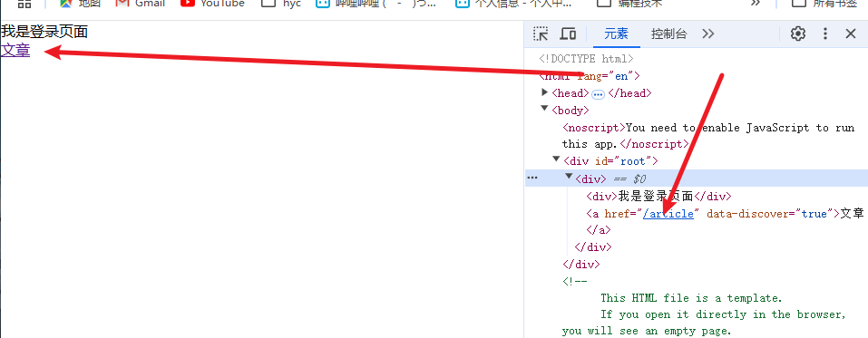Screen dimensions: 868x338
Task: Select the 'This HTML file is a template.' comment
Action: [x=691, y=298]
